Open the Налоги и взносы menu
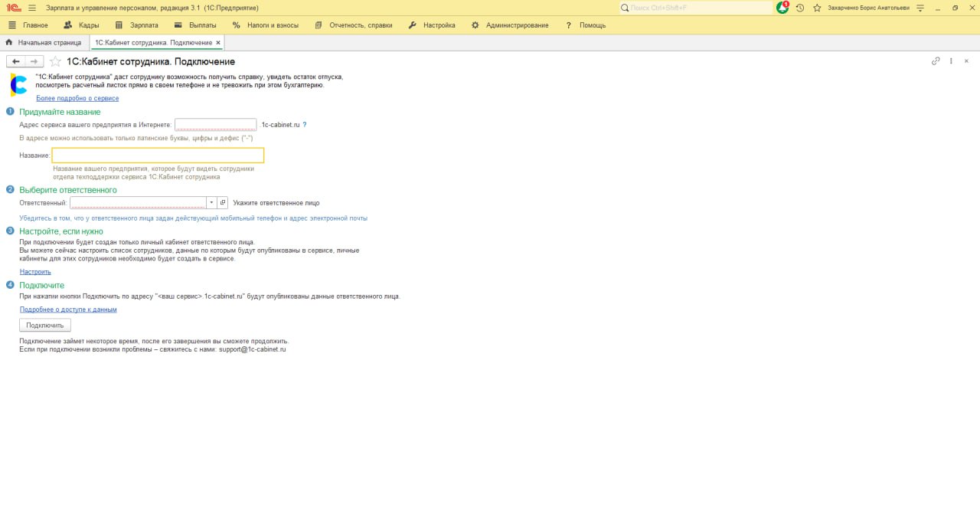Screen dimensions: 980x524 click(x=266, y=25)
